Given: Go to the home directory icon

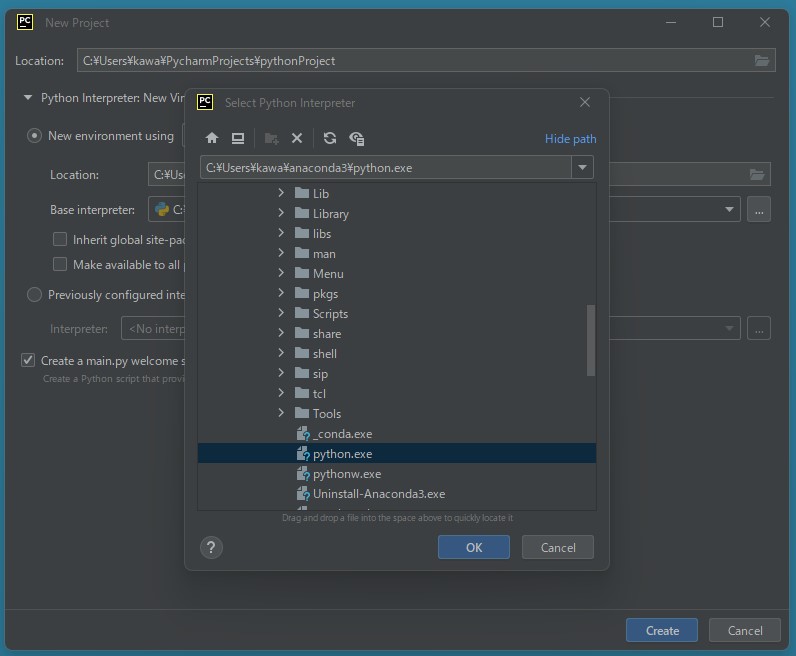Looking at the screenshot, I should (212, 138).
